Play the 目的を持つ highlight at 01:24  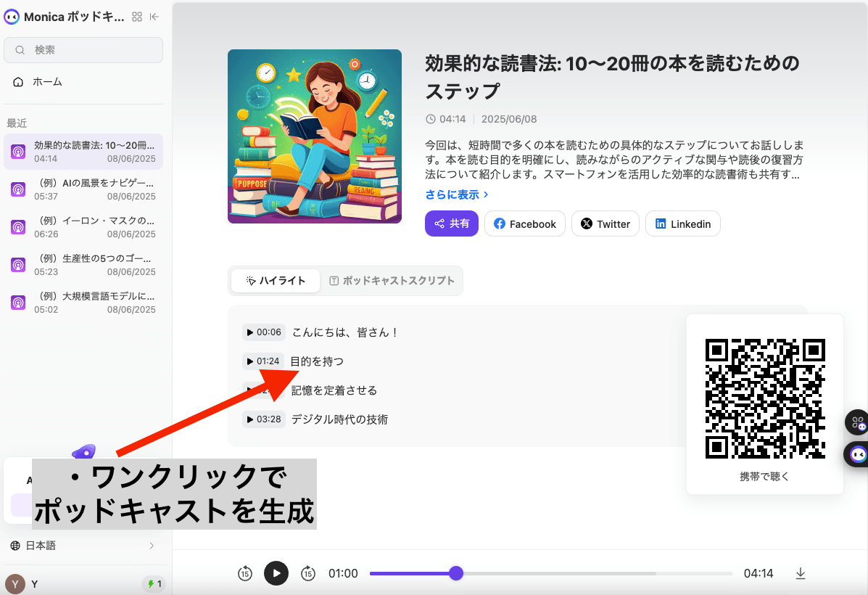point(263,361)
